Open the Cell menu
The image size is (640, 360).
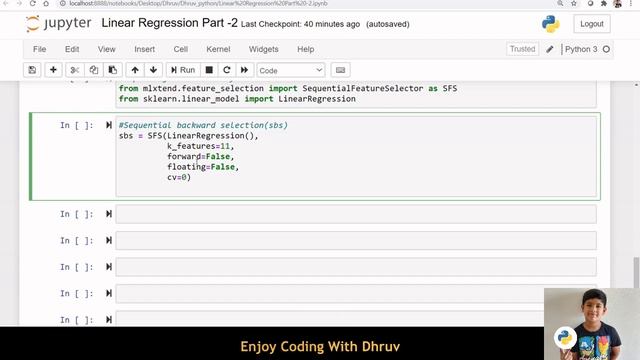pos(181,49)
